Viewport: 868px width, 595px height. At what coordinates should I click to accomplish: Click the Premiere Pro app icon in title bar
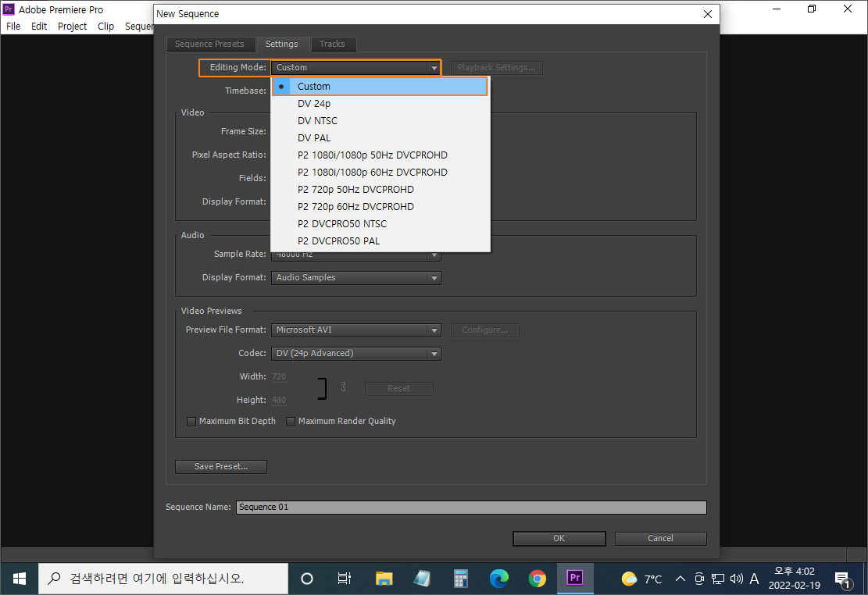click(x=9, y=9)
